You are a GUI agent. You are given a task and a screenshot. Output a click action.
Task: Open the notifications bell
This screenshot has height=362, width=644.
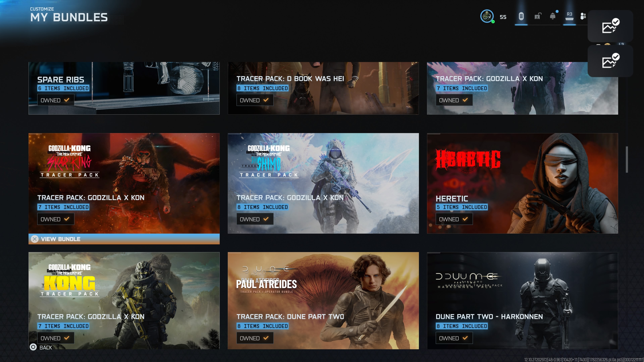coord(553,16)
